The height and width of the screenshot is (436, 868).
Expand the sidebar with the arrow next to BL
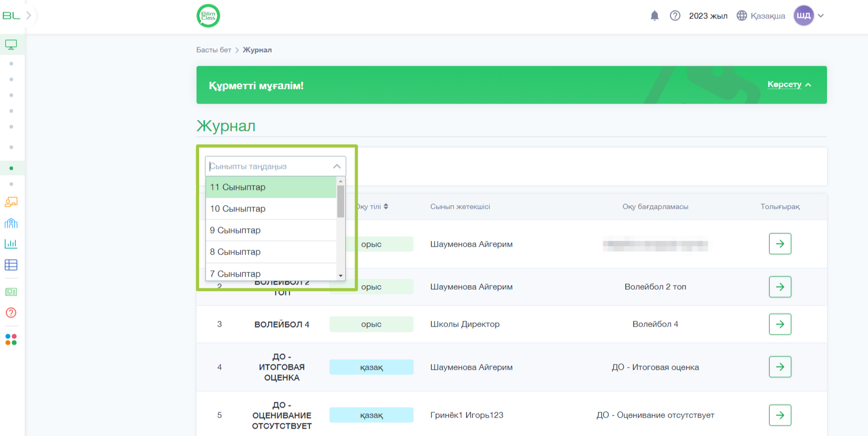click(x=29, y=16)
